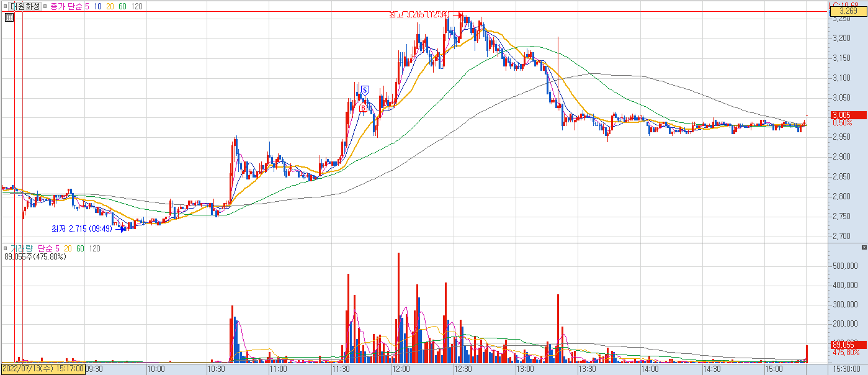Collapse the volume pane corner button

[x=864, y=248]
